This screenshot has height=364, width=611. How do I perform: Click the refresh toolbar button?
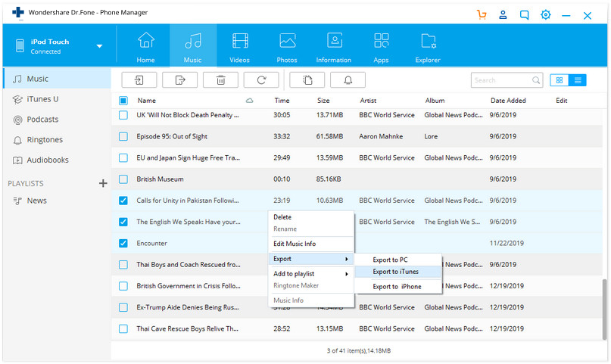pyautogui.click(x=261, y=80)
